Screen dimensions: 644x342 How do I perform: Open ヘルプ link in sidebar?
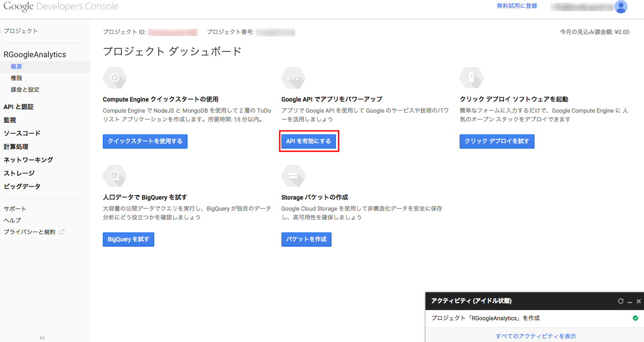[12, 220]
